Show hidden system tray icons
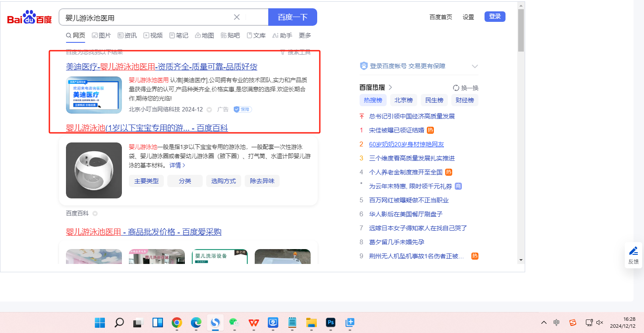The height and width of the screenshot is (333, 644). 544,323
